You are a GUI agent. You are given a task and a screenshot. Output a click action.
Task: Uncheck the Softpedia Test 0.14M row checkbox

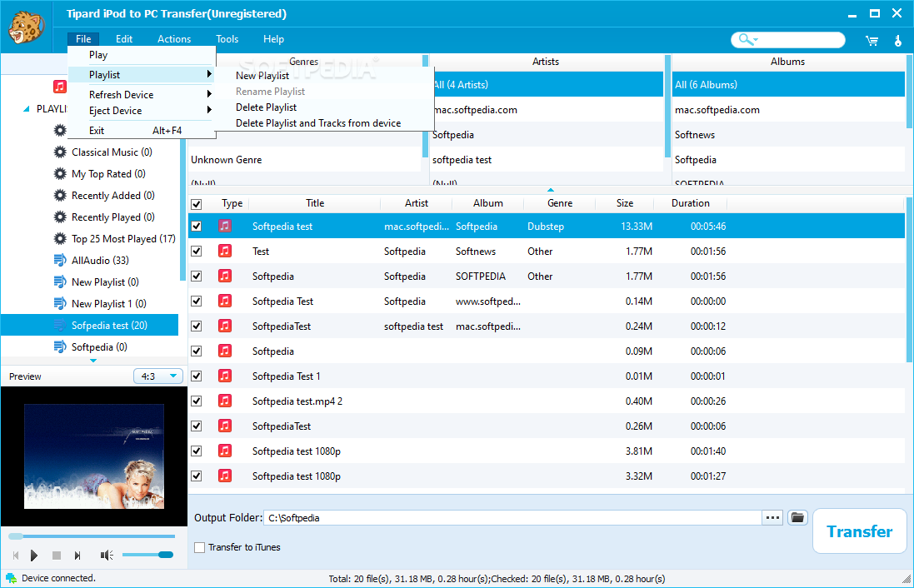coord(197,301)
